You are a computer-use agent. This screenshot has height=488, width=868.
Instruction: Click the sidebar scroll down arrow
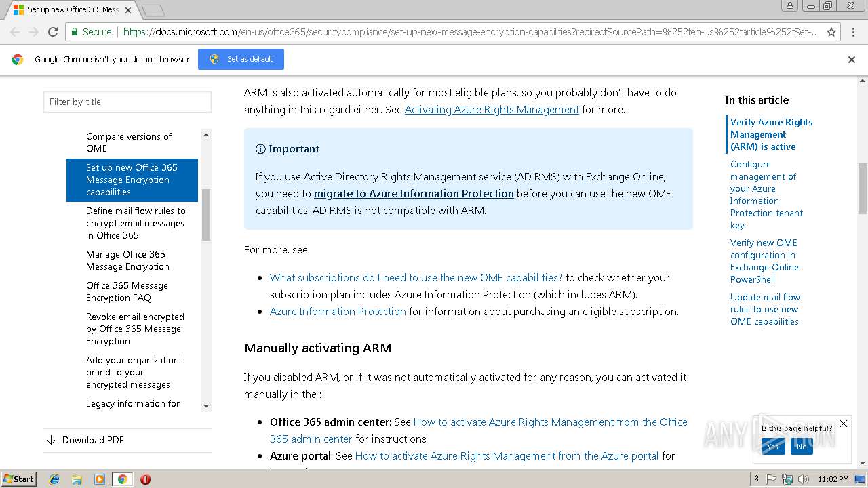point(206,405)
